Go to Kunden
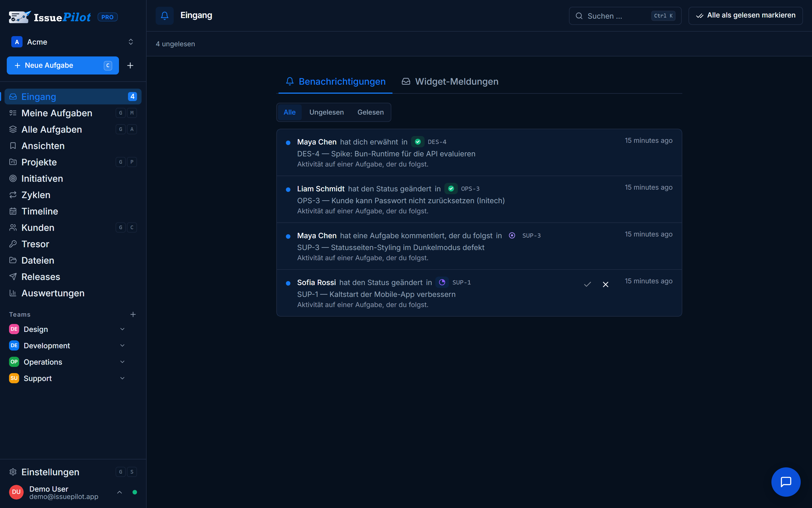This screenshot has height=508, width=812. click(73, 227)
